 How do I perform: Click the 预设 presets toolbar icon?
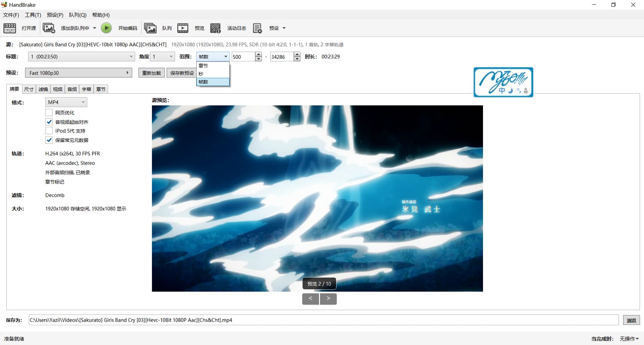258,28
